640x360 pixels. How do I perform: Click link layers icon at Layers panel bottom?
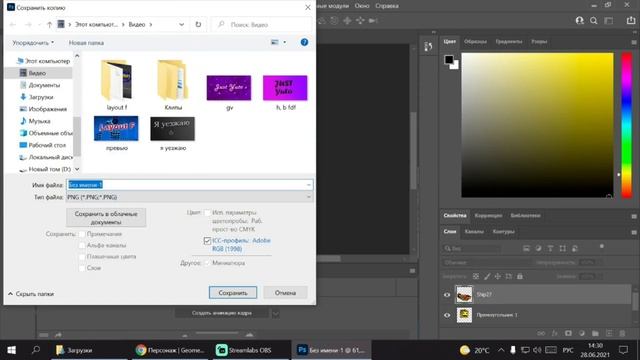tap(541, 333)
